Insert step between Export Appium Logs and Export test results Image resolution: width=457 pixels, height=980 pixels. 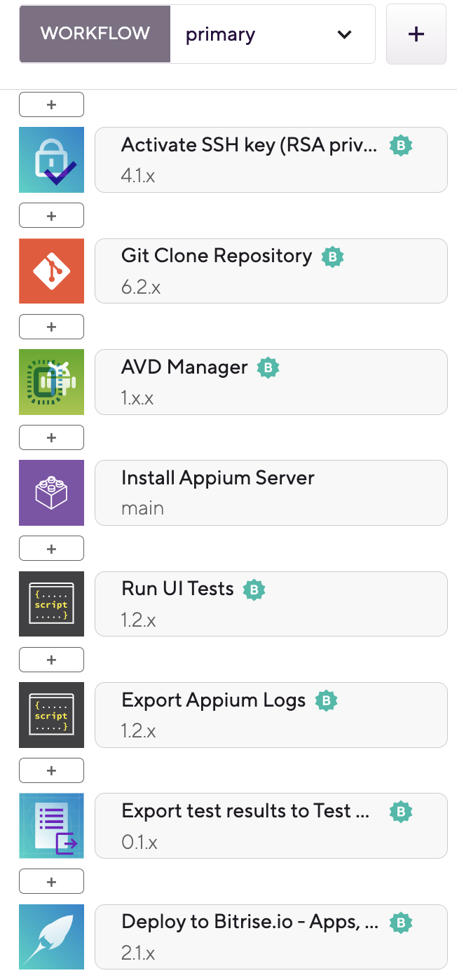click(x=51, y=770)
